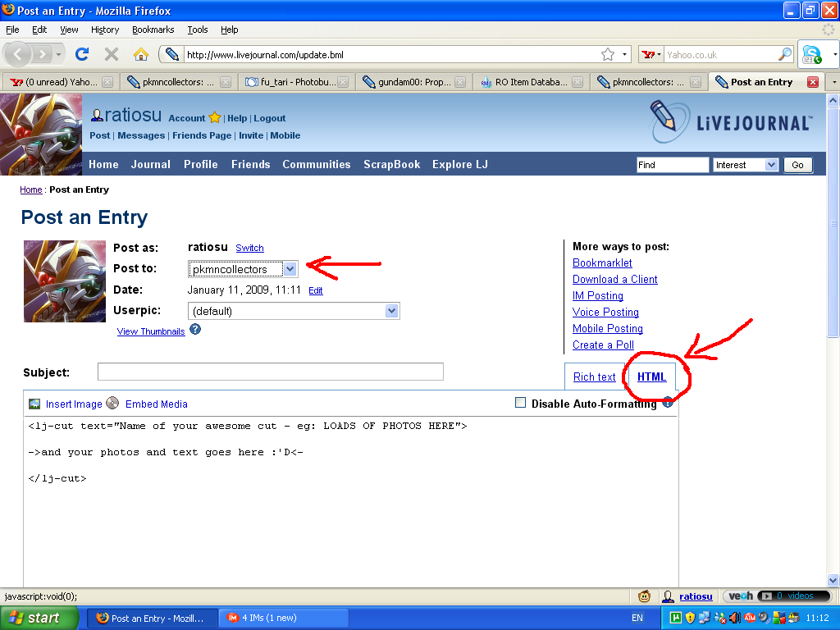Click the user avatar thumbnail beside Post as
This screenshot has height=630, width=840.
pyautogui.click(x=65, y=281)
